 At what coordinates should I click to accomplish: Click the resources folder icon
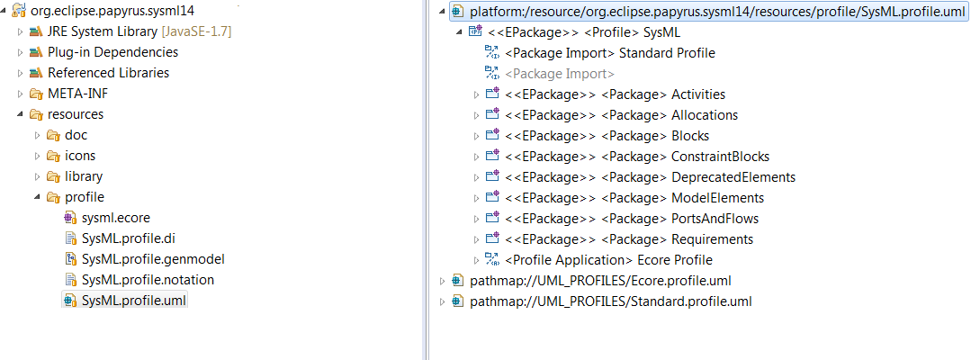point(36,114)
